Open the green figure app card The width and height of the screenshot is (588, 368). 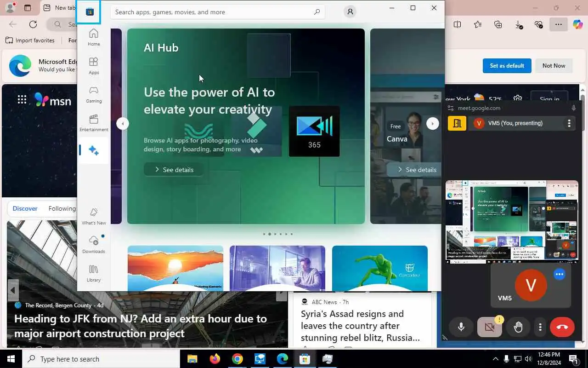pyautogui.click(x=380, y=268)
